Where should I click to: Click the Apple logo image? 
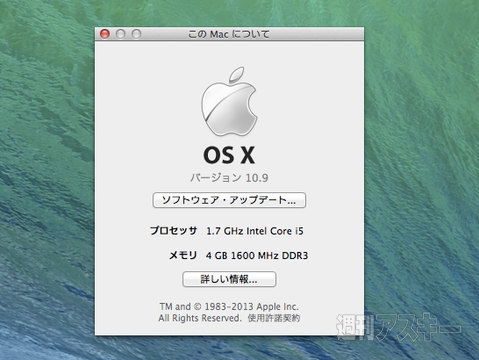(229, 102)
